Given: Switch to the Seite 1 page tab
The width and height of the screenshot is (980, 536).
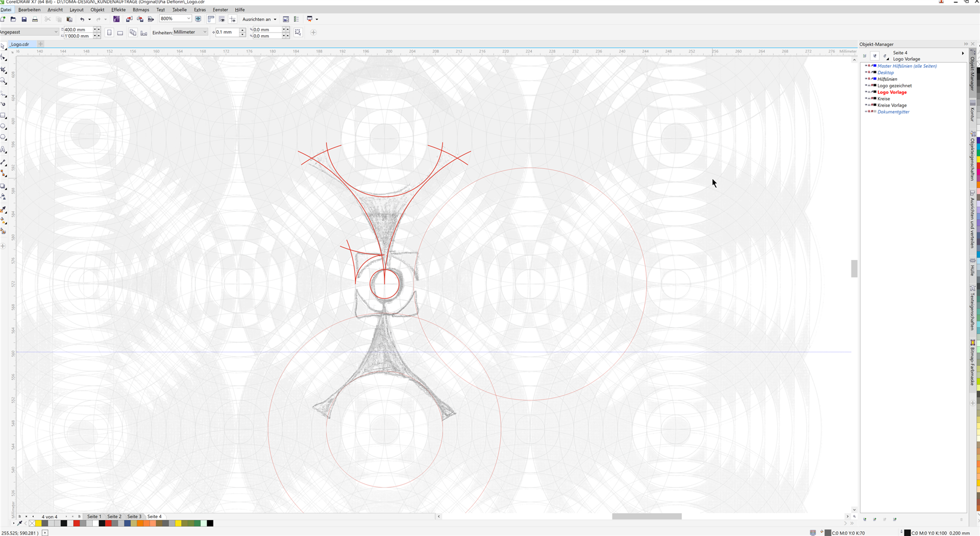Looking at the screenshot, I should pyautogui.click(x=94, y=517).
